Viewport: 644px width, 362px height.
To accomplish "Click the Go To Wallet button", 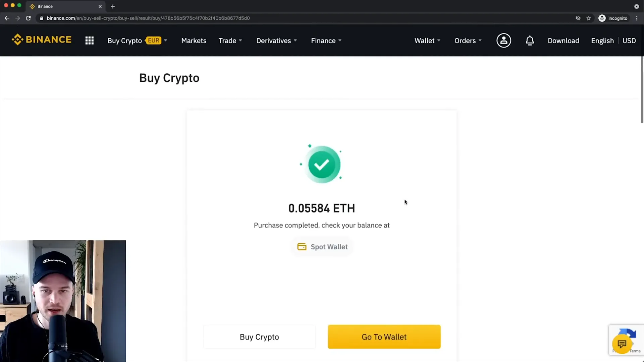I will 384,337.
